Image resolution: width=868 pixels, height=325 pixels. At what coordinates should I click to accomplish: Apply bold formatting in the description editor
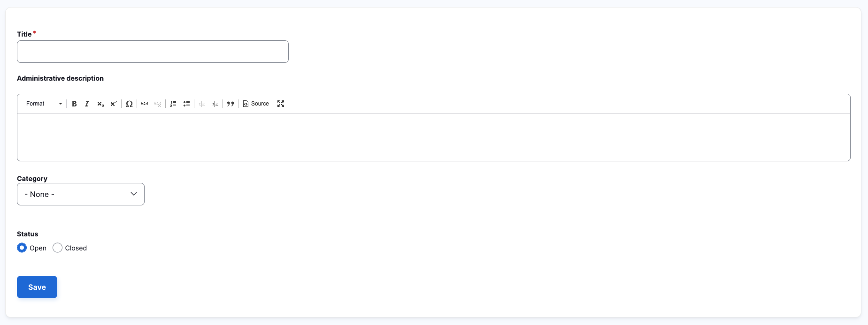click(x=74, y=104)
